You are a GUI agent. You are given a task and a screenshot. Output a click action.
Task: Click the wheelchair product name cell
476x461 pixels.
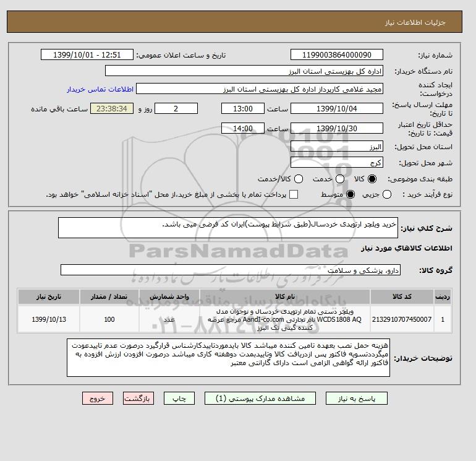click(285, 319)
